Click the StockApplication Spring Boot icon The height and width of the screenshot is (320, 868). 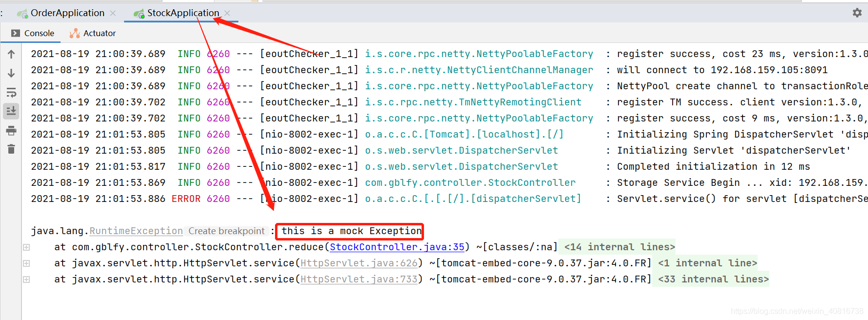(x=139, y=14)
